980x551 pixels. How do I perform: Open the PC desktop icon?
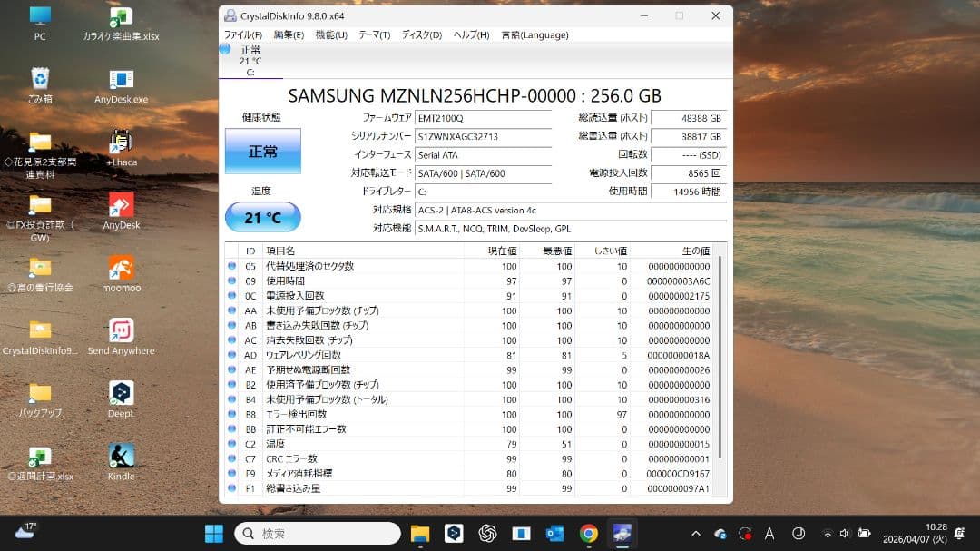pyautogui.click(x=40, y=23)
